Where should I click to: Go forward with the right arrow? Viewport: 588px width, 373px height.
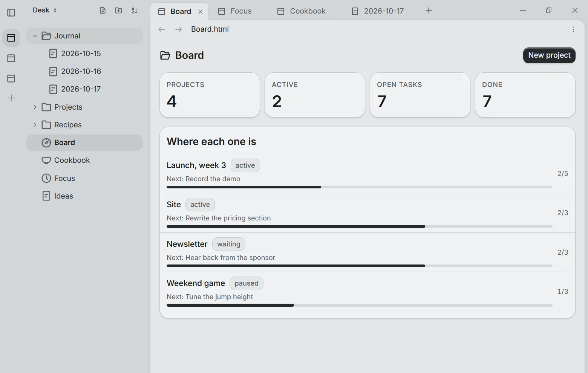tap(179, 29)
